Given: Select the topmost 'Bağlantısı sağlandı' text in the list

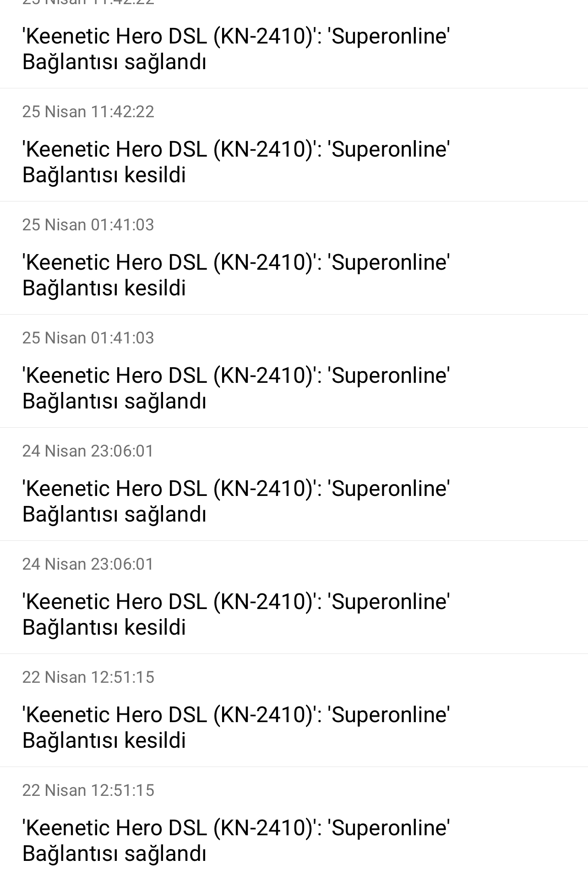Looking at the screenshot, I should [x=114, y=62].
